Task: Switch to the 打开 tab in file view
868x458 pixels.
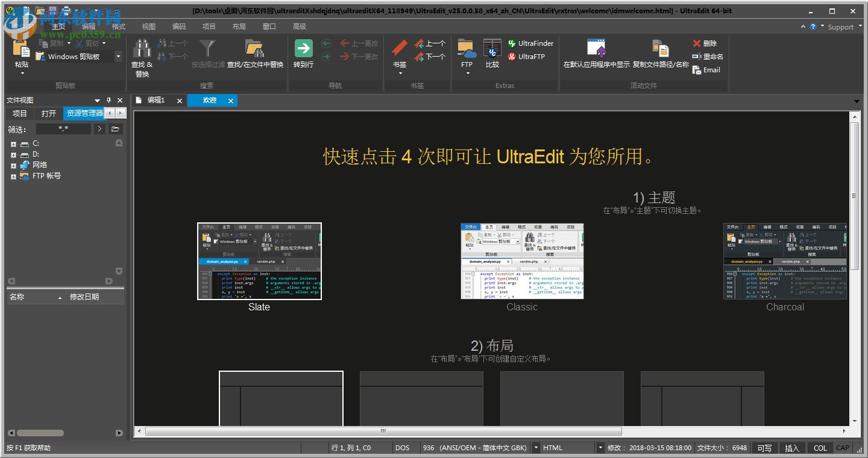Action: pos(49,113)
